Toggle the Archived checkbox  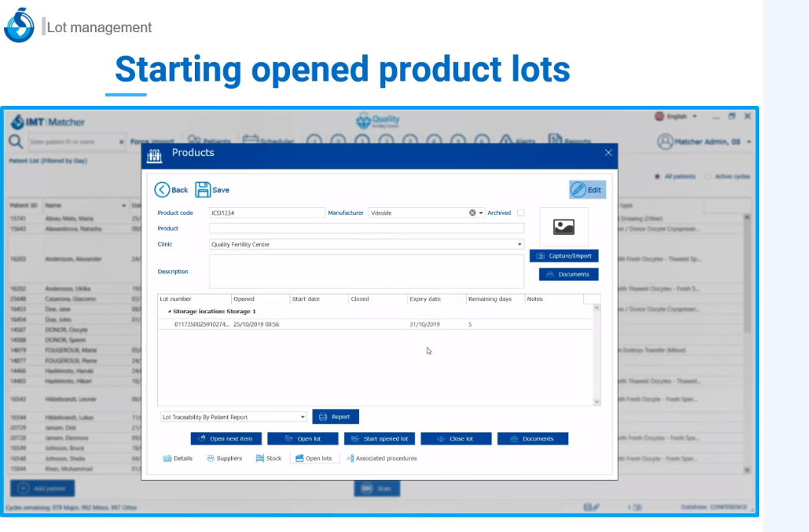521,213
